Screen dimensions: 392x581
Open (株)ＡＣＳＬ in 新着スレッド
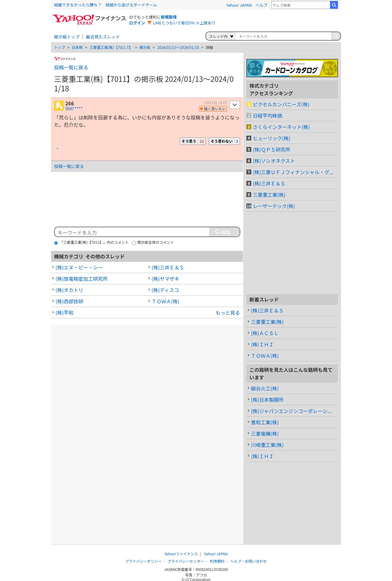click(264, 333)
